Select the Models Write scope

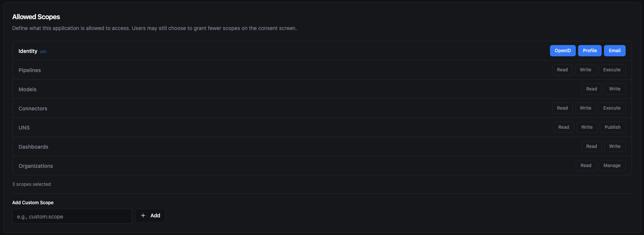click(x=614, y=89)
